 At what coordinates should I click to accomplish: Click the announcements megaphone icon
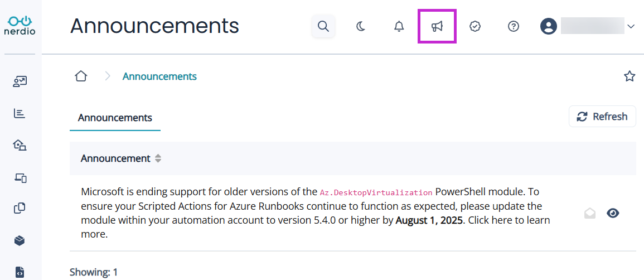437,26
